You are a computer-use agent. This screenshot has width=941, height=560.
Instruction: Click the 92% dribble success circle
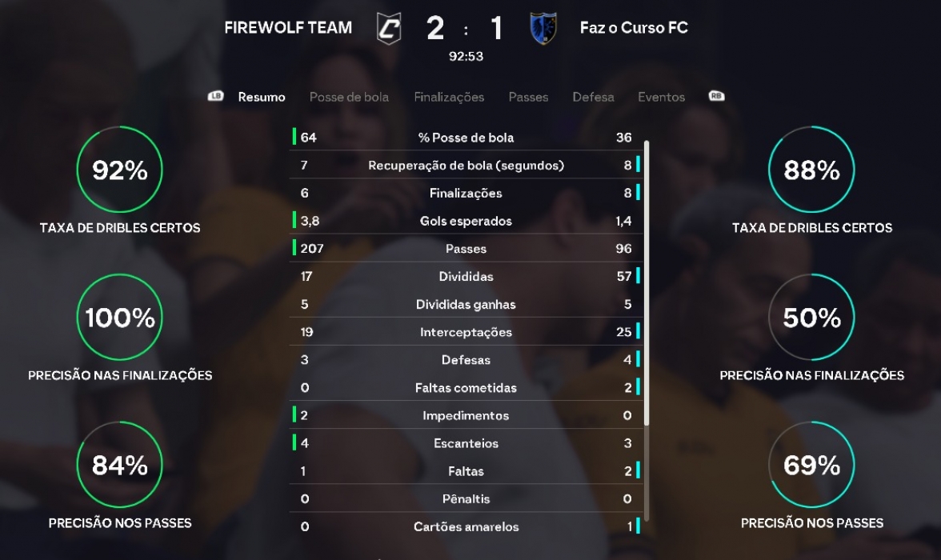click(120, 170)
